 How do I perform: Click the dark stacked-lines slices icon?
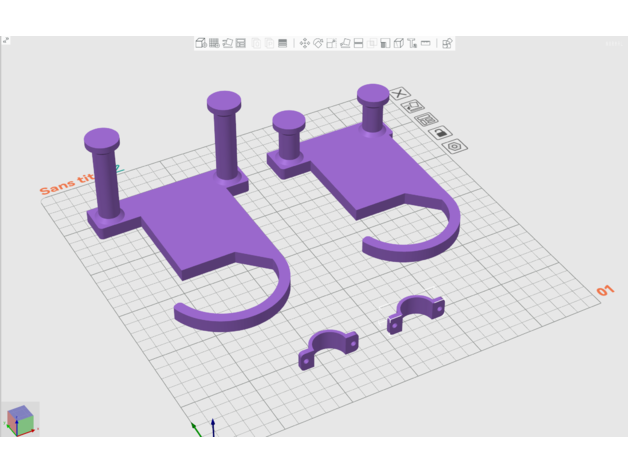[x=282, y=44]
